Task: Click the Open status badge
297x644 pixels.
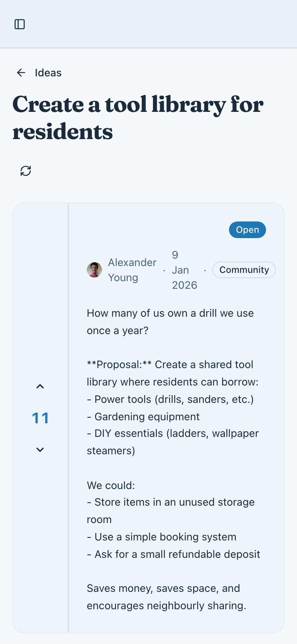Action: [x=247, y=229]
